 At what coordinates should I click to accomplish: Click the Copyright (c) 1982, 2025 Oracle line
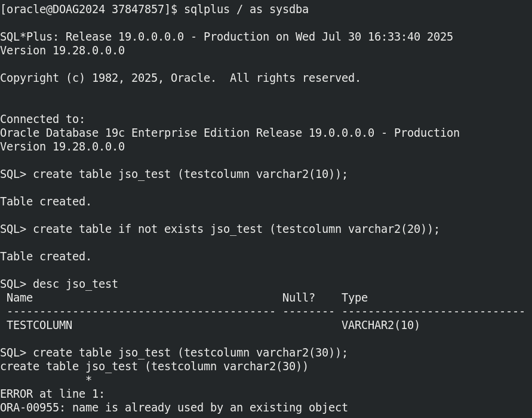180,78
